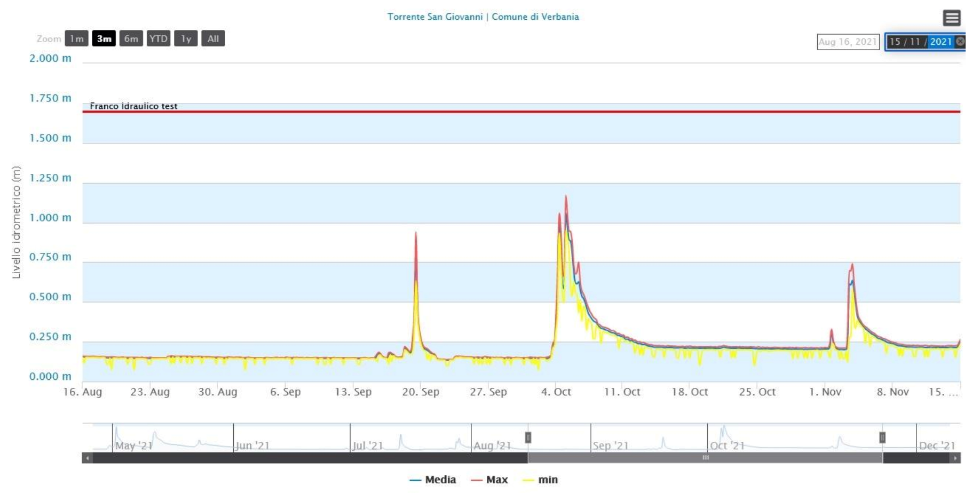Click the October peak of the Max line
This screenshot has width=980, height=493.
566,196
